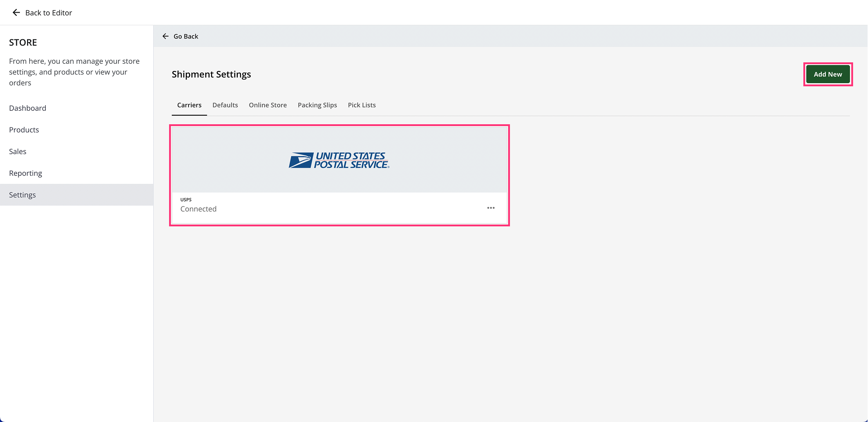Click the Go Back arrow icon

click(165, 36)
